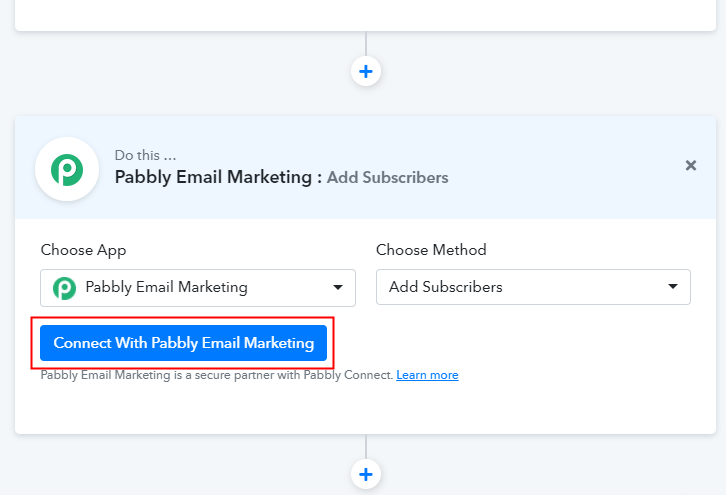Add a step below the Pabbly action

(x=366, y=474)
